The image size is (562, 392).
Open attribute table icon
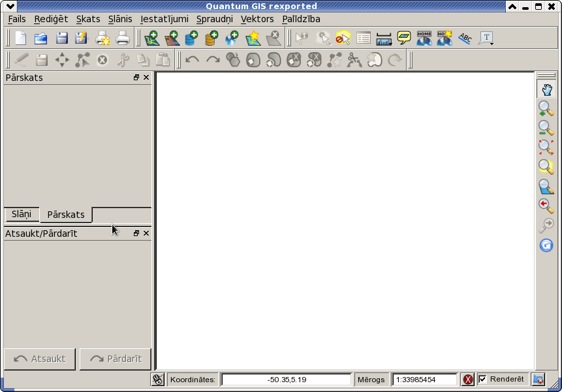point(364,38)
